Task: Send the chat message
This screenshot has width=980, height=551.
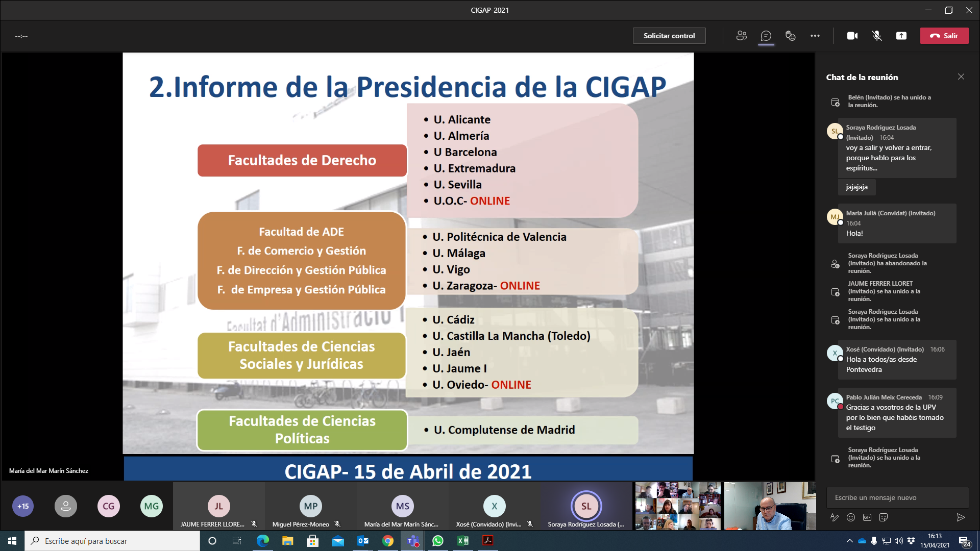Action: [x=961, y=517]
